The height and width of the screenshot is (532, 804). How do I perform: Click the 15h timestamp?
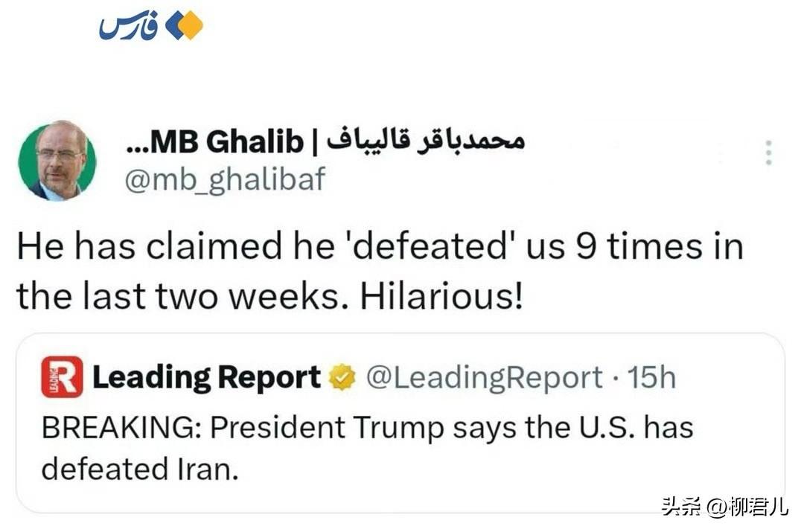coord(651,378)
